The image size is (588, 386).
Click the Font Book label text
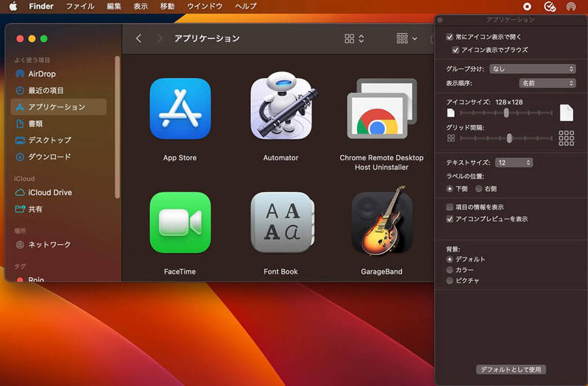(281, 272)
